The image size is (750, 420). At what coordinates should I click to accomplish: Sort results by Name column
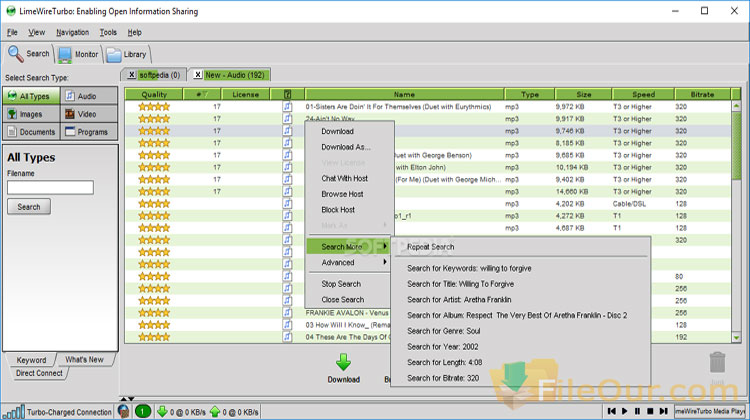tap(404, 94)
